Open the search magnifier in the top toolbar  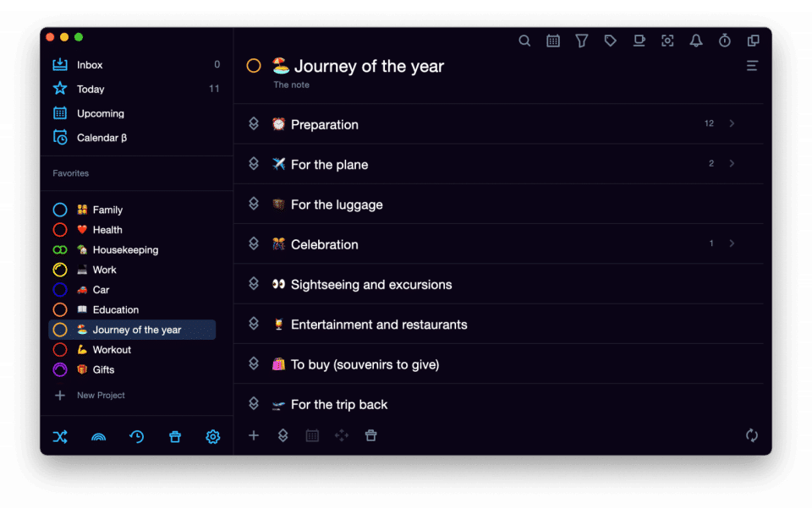524,41
